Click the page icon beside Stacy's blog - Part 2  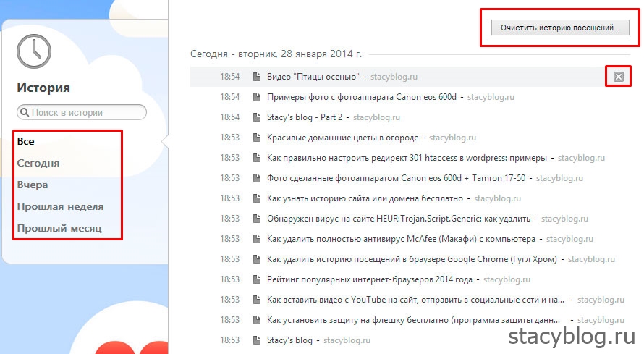pos(257,117)
